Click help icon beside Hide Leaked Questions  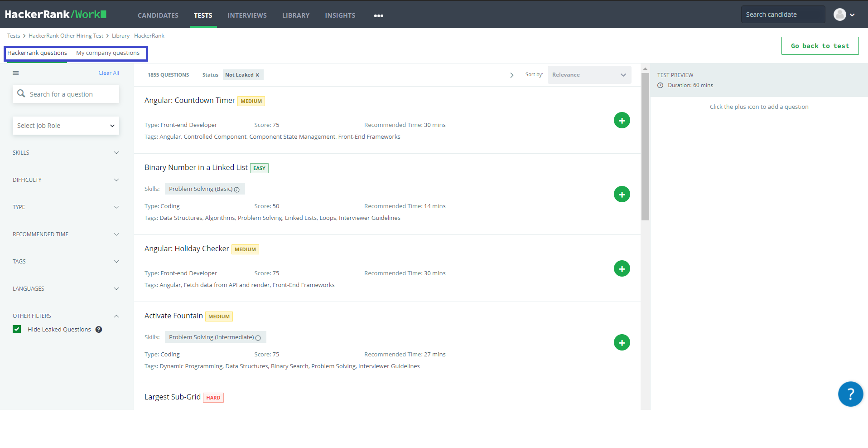tap(99, 330)
